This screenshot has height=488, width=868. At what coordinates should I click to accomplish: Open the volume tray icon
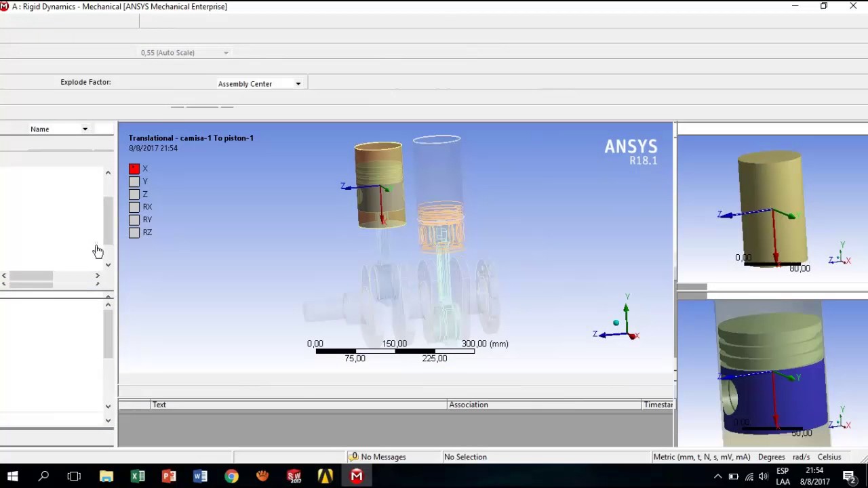point(764,476)
